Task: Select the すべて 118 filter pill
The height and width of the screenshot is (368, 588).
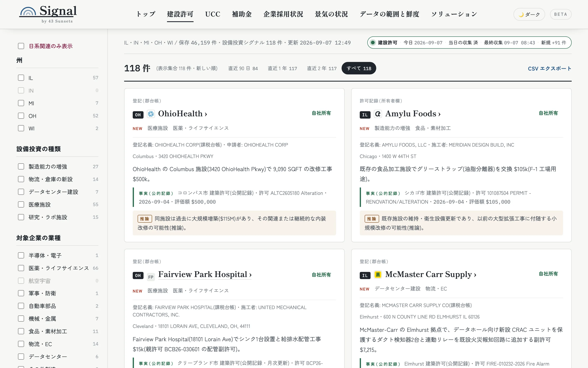Action: (359, 68)
